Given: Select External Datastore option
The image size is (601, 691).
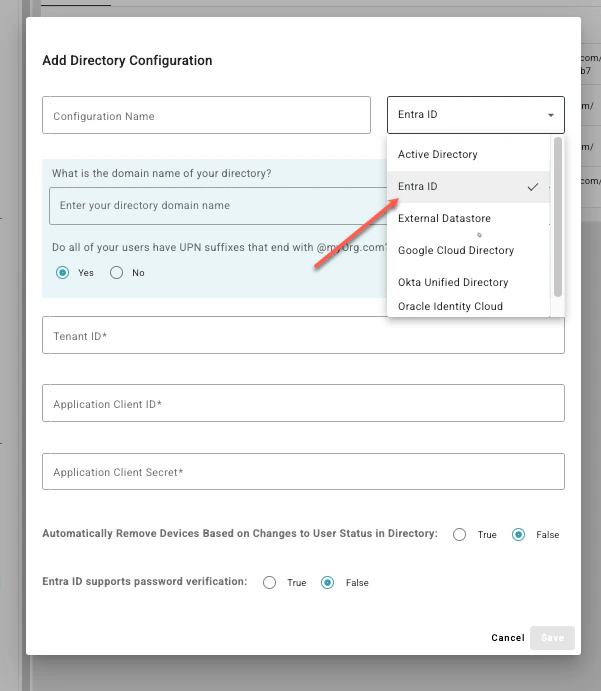Looking at the screenshot, I should point(468,219).
